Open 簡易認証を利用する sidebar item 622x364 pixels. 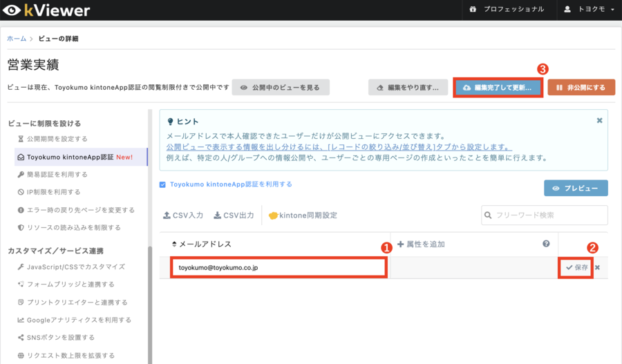coord(53,175)
